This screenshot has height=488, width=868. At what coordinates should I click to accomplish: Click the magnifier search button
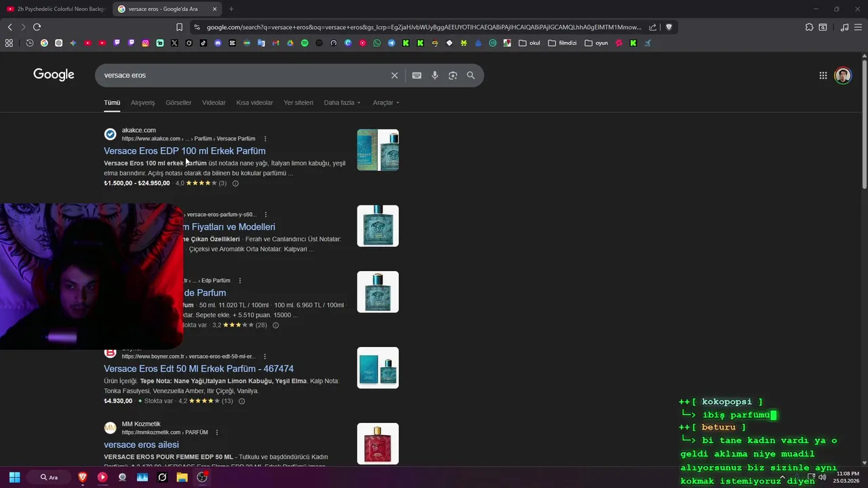click(471, 75)
